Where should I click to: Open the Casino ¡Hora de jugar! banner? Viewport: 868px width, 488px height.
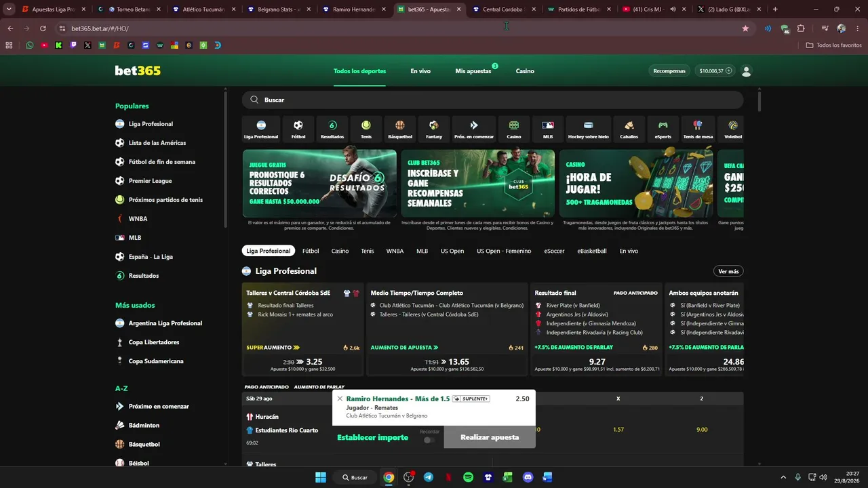coord(636,183)
